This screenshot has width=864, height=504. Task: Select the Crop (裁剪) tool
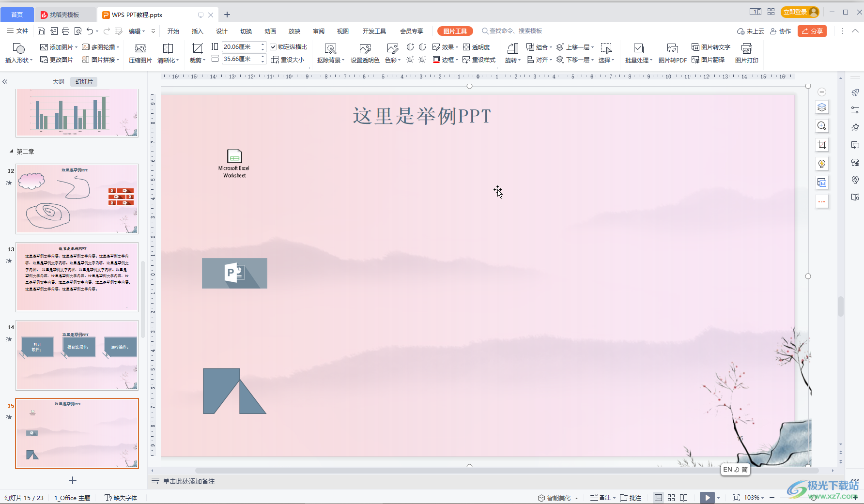[197, 53]
